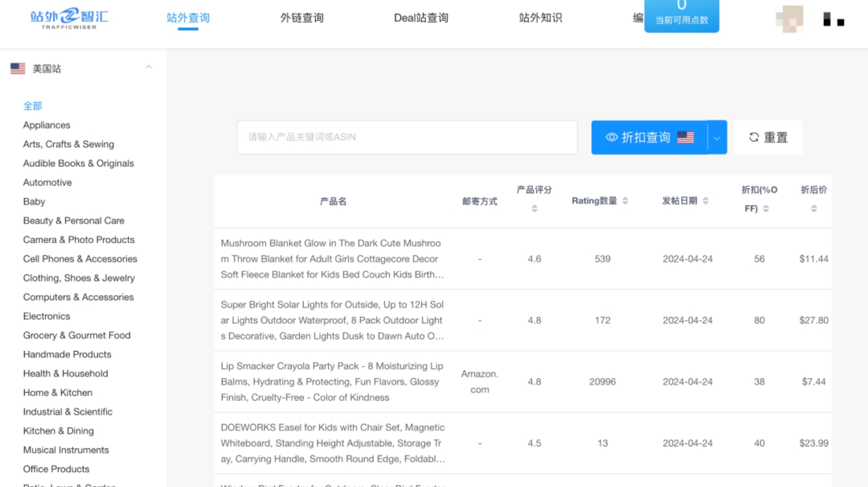
Task: Open the 外链查询 tab
Action: pos(302,18)
